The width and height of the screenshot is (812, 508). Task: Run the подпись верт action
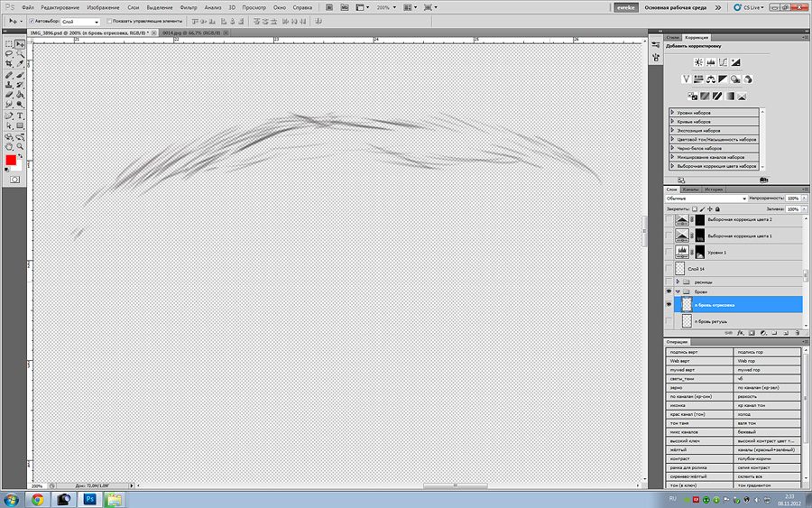click(x=699, y=352)
